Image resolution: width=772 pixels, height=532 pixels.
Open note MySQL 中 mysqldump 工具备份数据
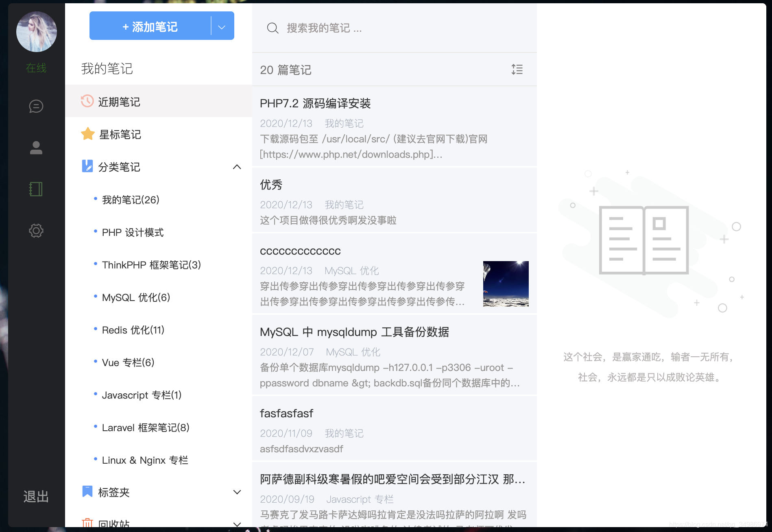[x=395, y=355]
